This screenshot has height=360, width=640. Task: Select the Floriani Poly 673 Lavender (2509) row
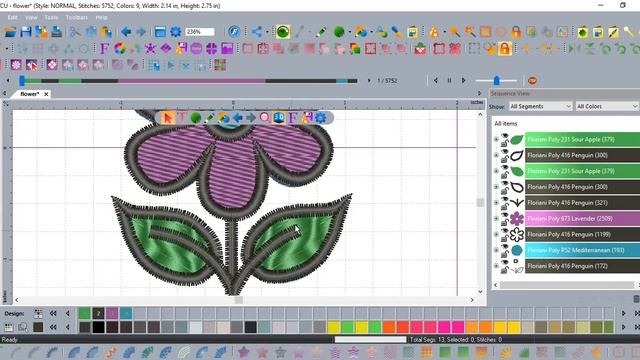(x=582, y=219)
